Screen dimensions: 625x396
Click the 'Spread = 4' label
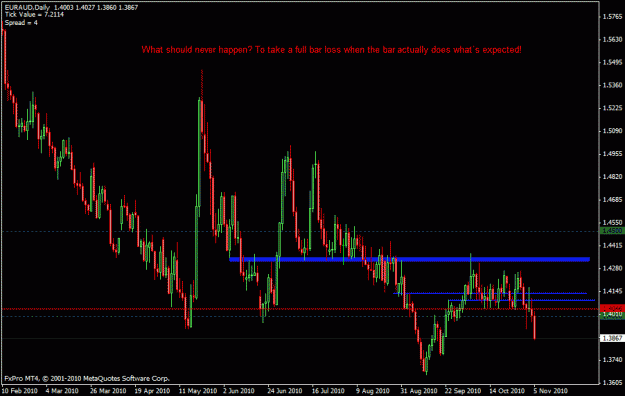point(21,23)
